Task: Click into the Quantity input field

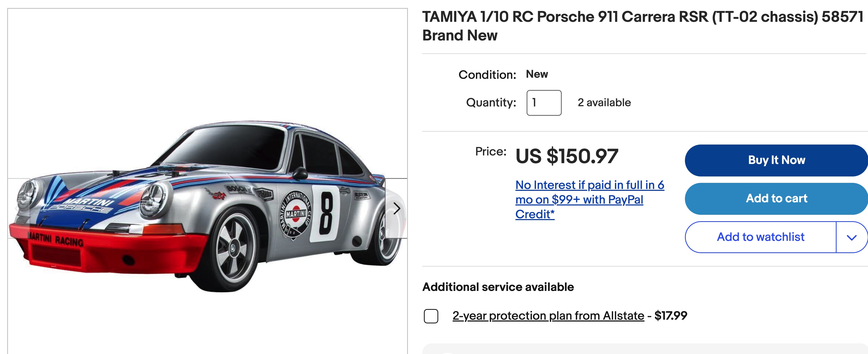Action: click(544, 103)
